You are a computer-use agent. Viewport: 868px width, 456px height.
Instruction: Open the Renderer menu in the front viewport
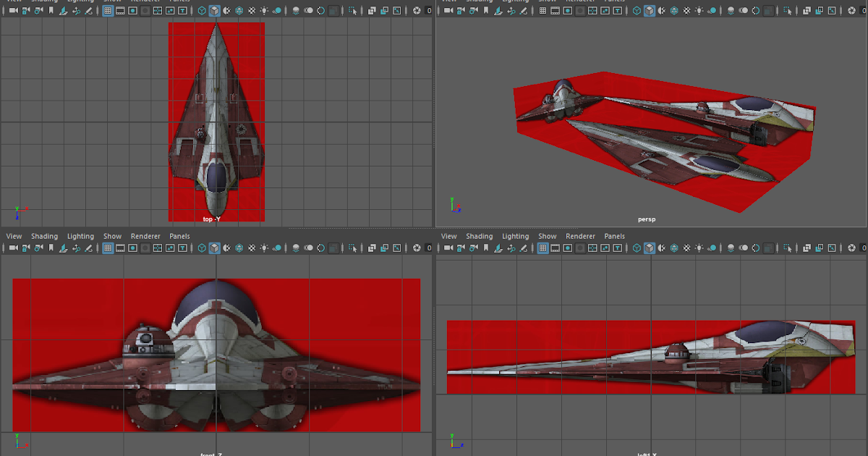[145, 236]
